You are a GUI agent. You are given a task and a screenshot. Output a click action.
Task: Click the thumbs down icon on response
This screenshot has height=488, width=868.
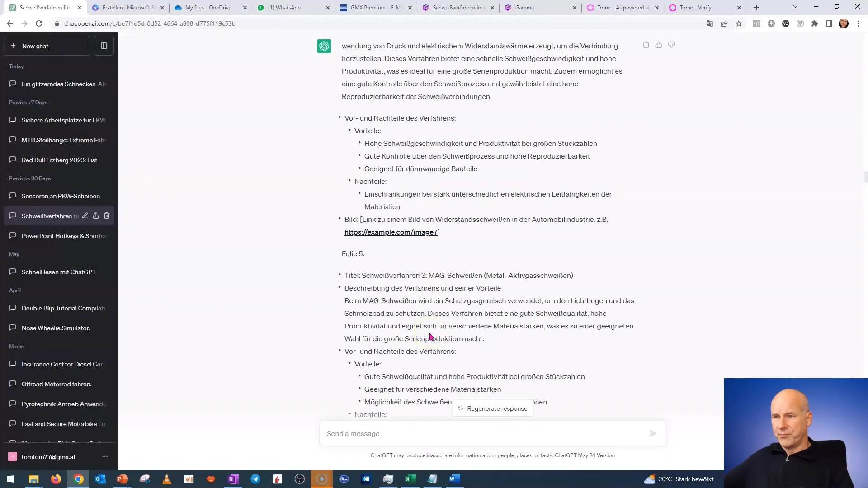tap(672, 44)
